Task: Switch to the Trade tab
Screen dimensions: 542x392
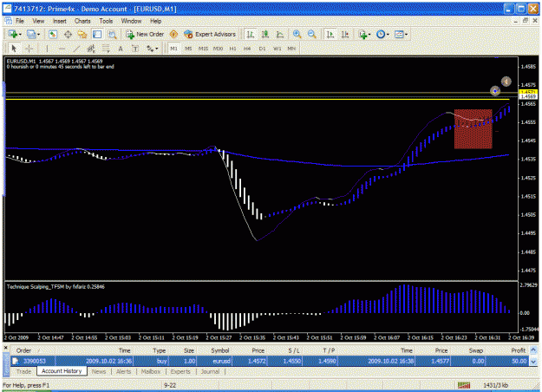Action: point(23,371)
